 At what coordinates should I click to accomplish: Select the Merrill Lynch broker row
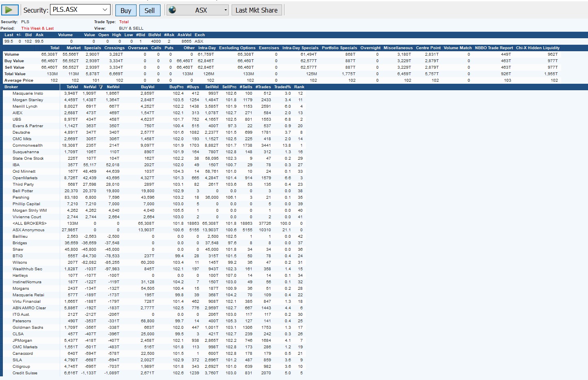tap(154, 106)
